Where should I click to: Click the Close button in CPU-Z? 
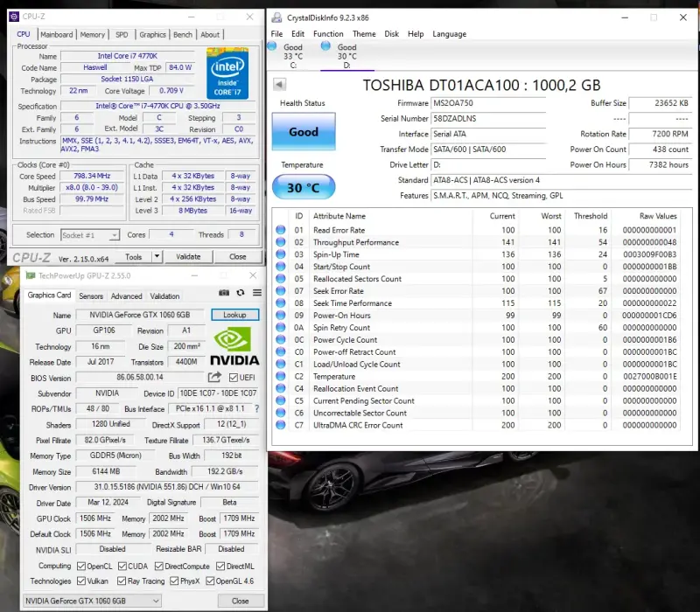point(237,256)
